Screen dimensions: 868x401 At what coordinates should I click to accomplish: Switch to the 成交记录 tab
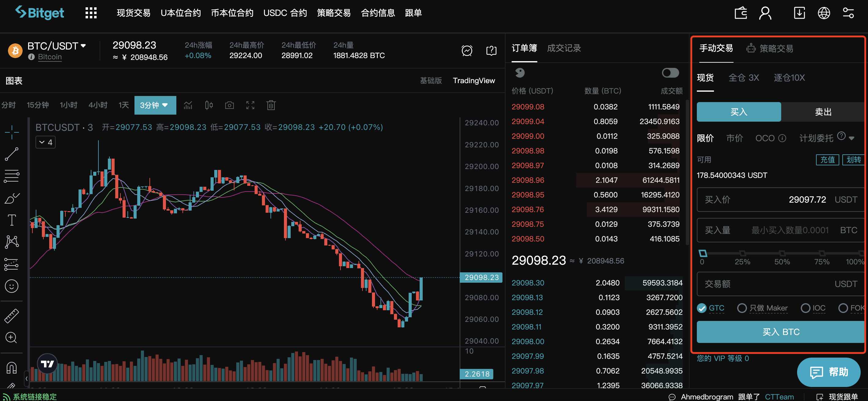[x=564, y=48]
